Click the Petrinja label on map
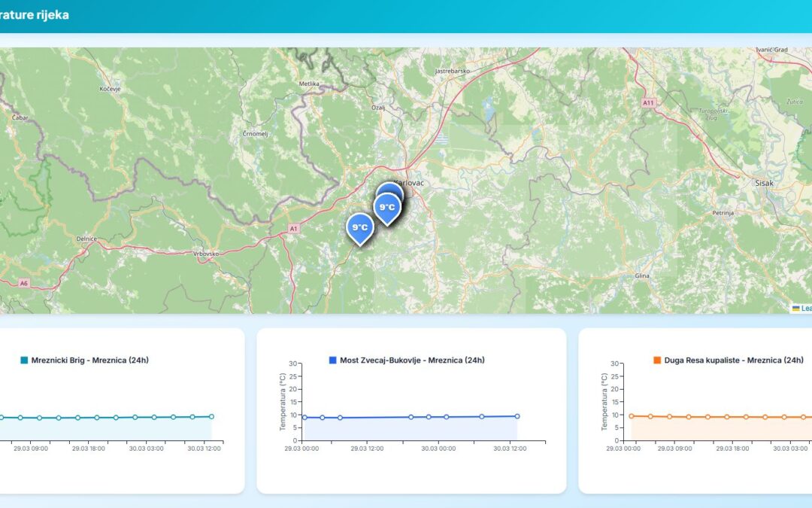Image resolution: width=812 pixels, height=508 pixels. [723, 213]
